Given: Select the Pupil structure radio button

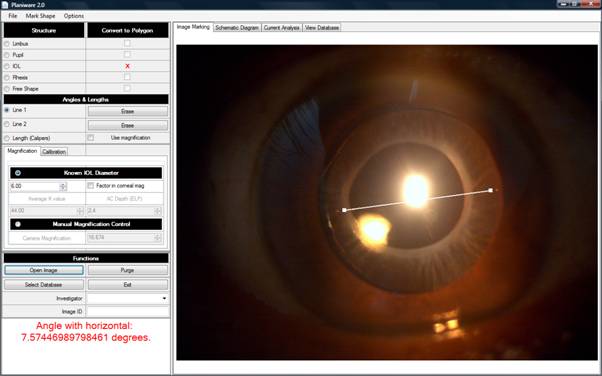Looking at the screenshot, I should (x=7, y=55).
